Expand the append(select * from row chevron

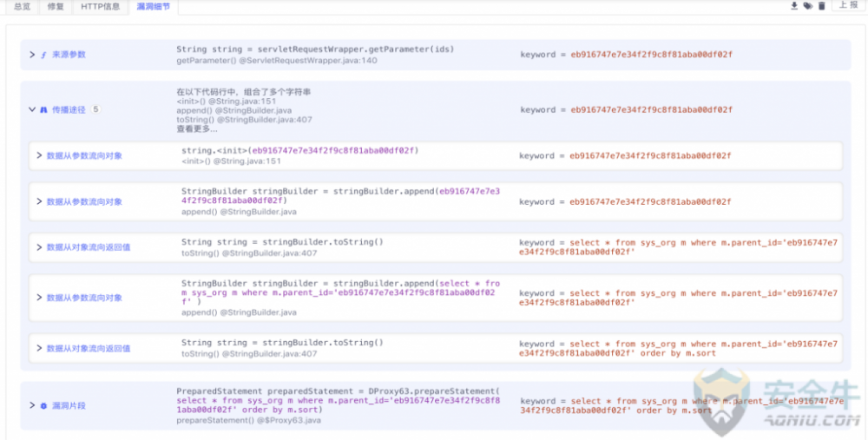click(x=39, y=297)
